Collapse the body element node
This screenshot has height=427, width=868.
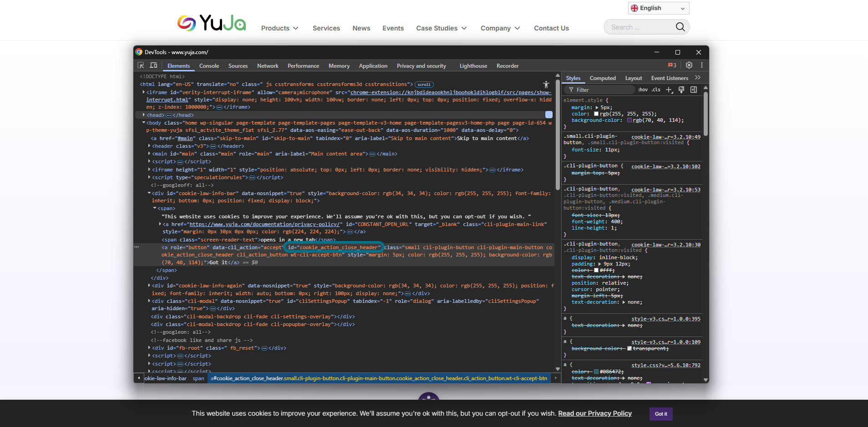pyautogui.click(x=144, y=123)
